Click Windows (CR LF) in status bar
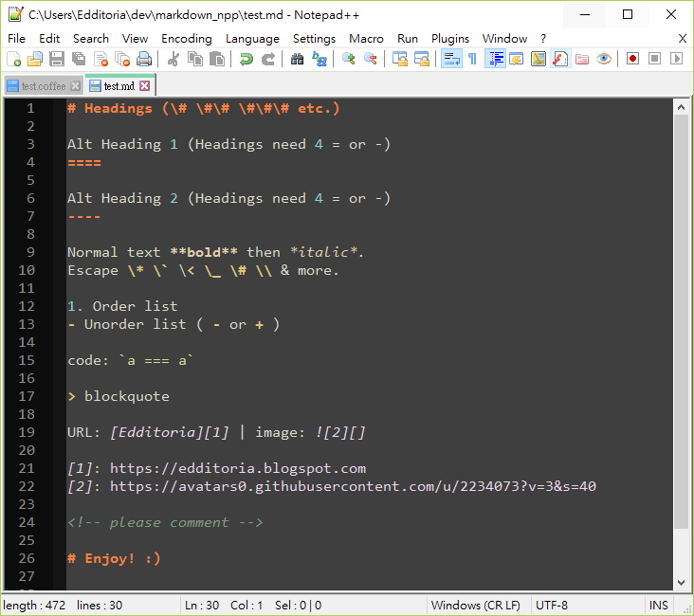 pyautogui.click(x=475, y=605)
